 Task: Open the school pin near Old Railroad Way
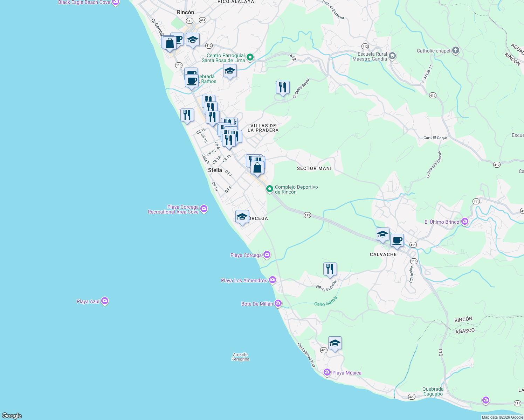(335, 342)
